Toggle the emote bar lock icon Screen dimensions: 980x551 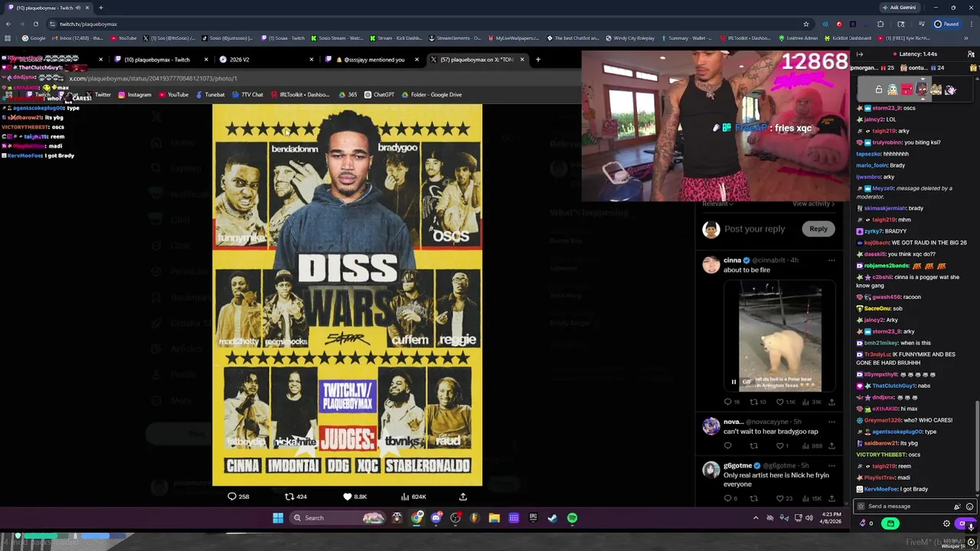[x=879, y=90]
